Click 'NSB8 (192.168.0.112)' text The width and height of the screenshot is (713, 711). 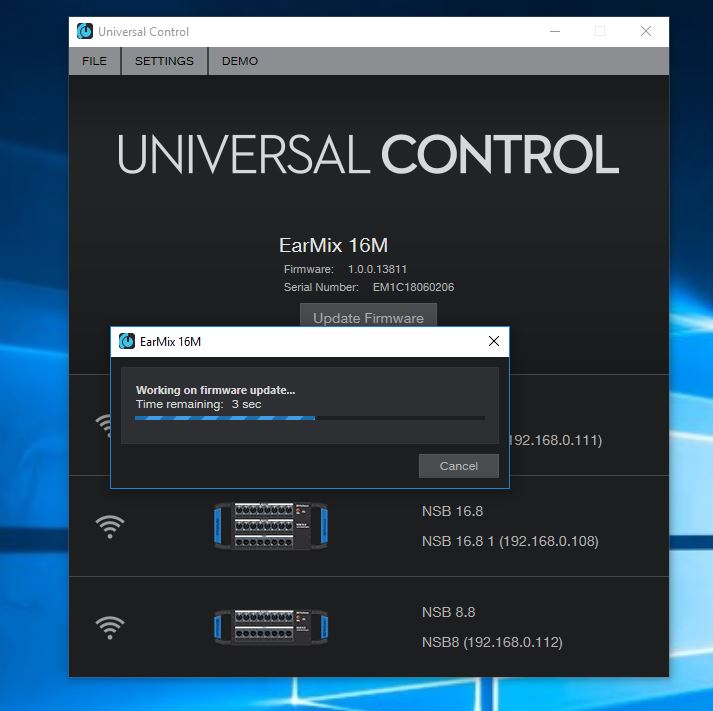pyautogui.click(x=492, y=642)
